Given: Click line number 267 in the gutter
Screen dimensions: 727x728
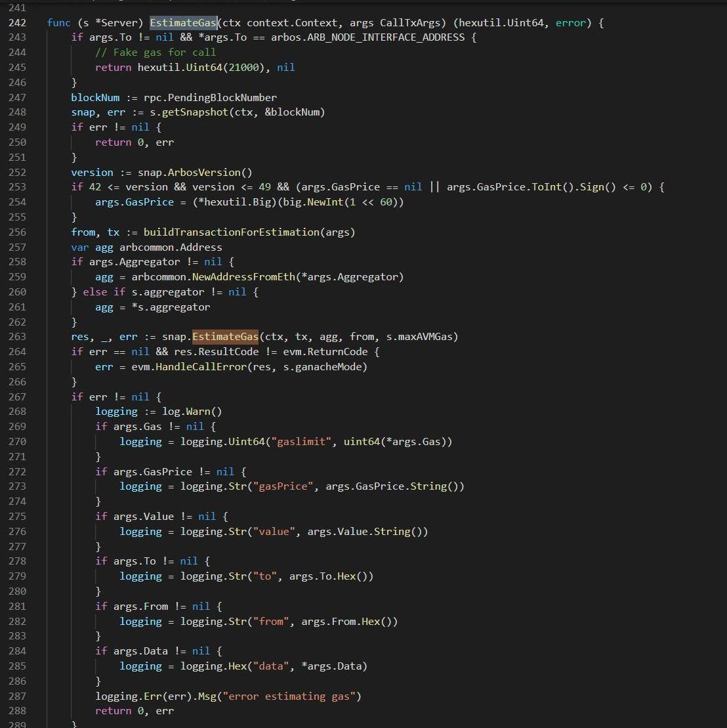Looking at the screenshot, I should click(17, 396).
